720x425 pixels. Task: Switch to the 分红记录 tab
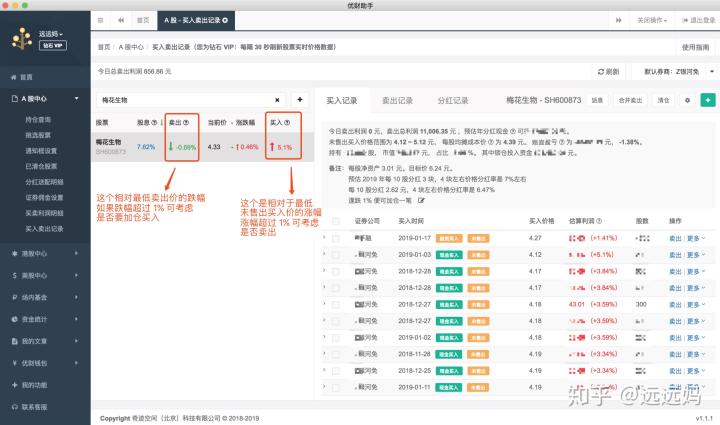point(453,101)
